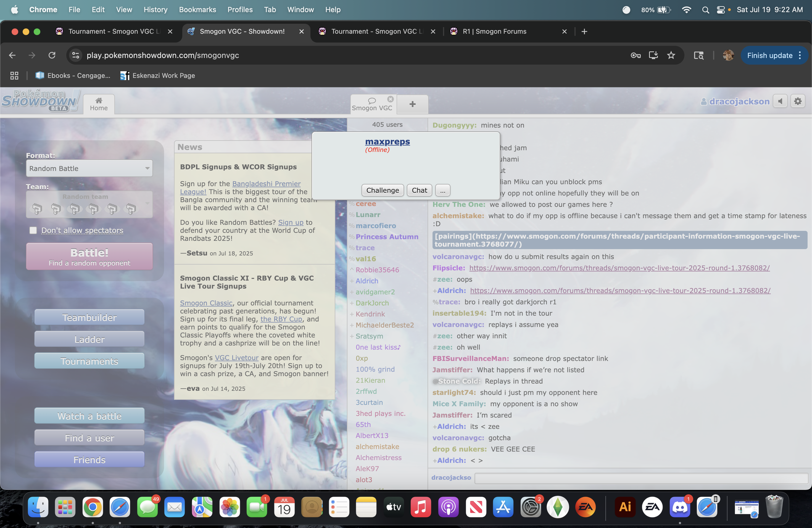Open a new Chrome tab
The width and height of the screenshot is (812, 528).
(584, 31)
